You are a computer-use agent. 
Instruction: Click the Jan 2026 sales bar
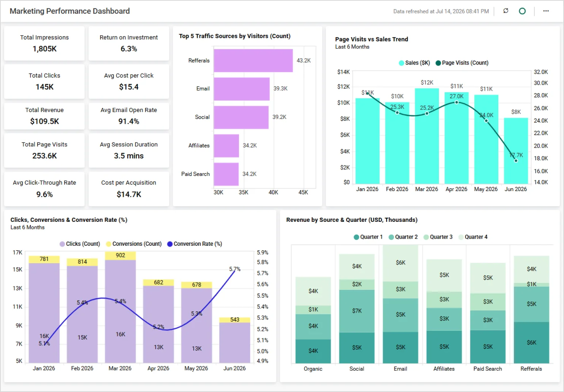click(367, 141)
